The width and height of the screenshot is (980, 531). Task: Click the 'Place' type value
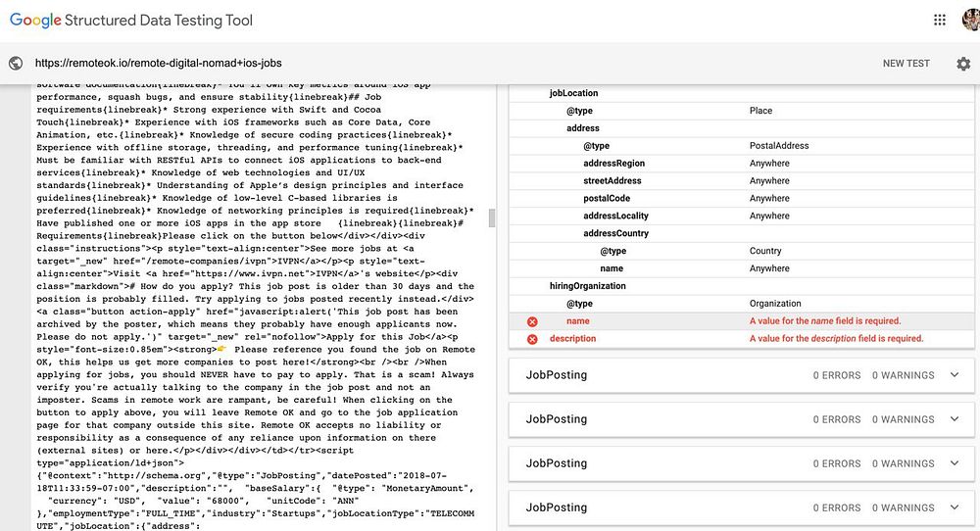(x=760, y=111)
